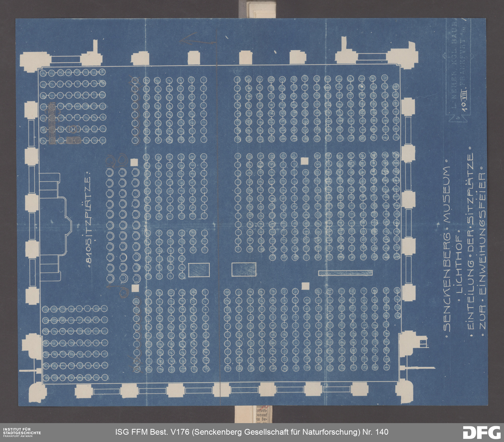Click the small white square near pencil scribbles
The image size is (504, 442).
click(134, 162)
